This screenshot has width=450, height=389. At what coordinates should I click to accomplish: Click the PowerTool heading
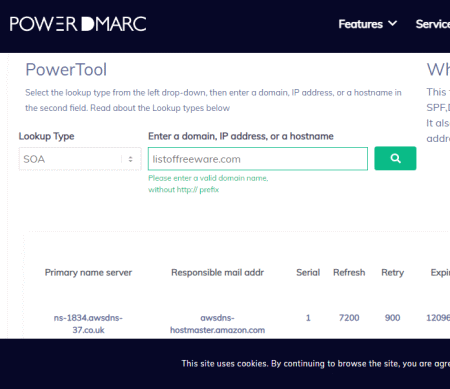(x=66, y=70)
